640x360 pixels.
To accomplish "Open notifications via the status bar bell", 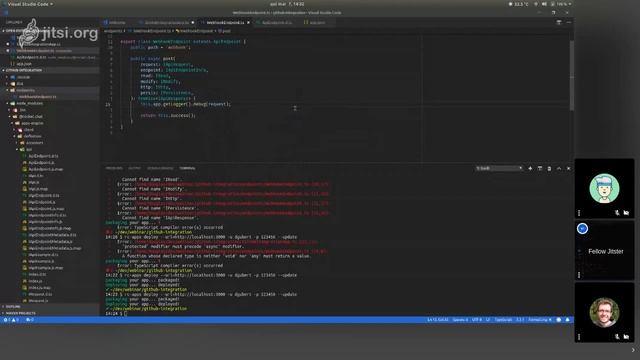I will [x=567, y=320].
